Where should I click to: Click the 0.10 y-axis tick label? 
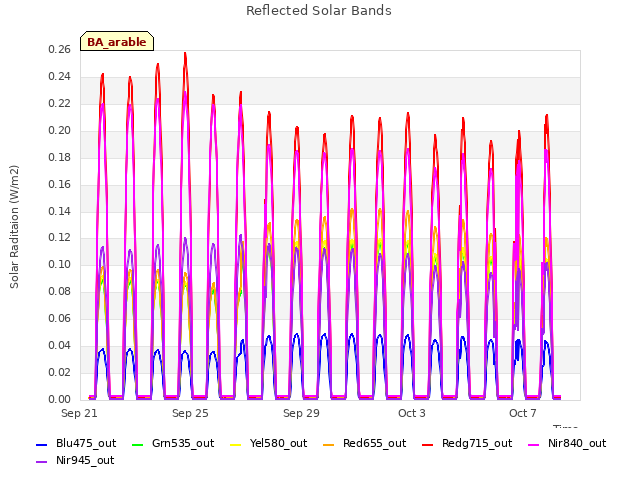click(60, 264)
